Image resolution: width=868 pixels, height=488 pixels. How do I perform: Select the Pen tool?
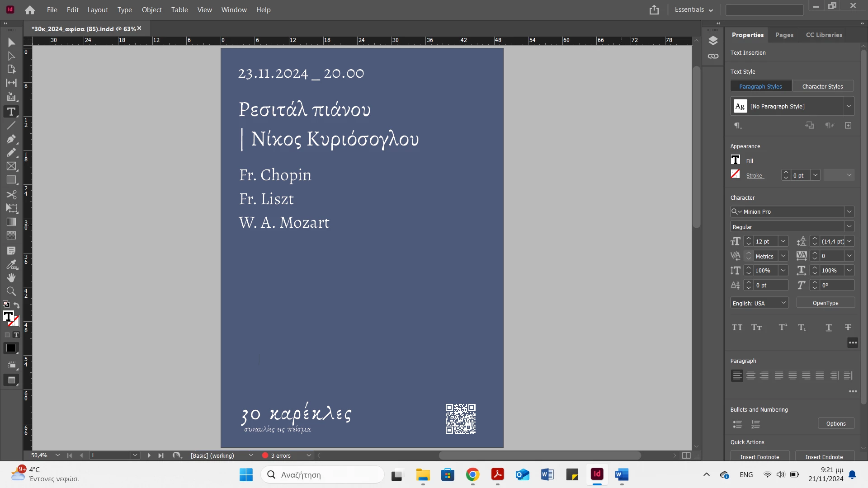[11, 139]
